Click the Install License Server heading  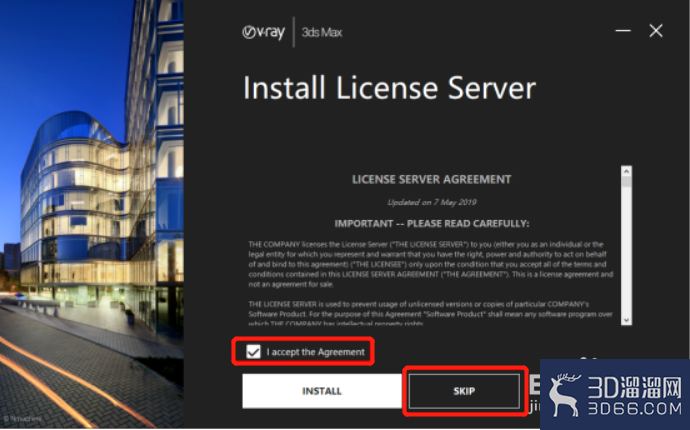(x=389, y=87)
